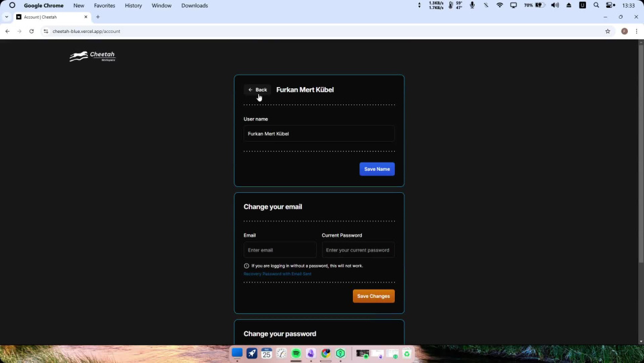Viewport: 644px width, 363px height.
Task: Close the Account | Cheetah tab
Action: [x=86, y=17]
